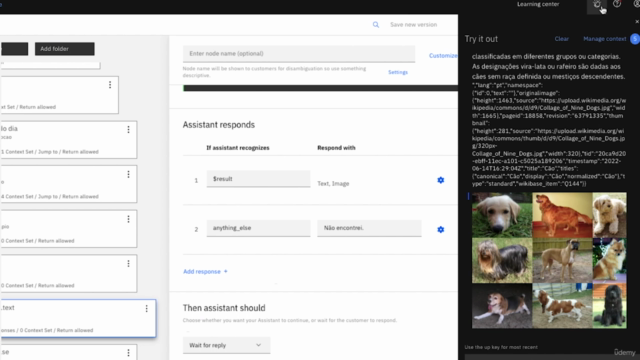
Task: Open kebab menu of the top 'Return allowed' node
Action: [x=110, y=84]
